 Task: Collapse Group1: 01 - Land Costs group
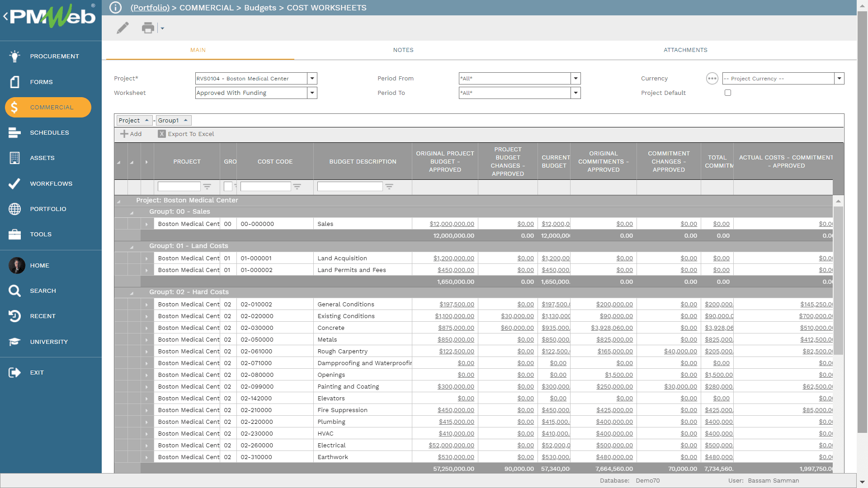132,247
